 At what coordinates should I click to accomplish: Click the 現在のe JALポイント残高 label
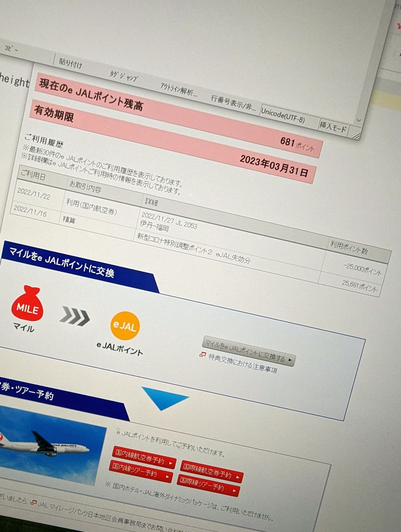click(91, 94)
